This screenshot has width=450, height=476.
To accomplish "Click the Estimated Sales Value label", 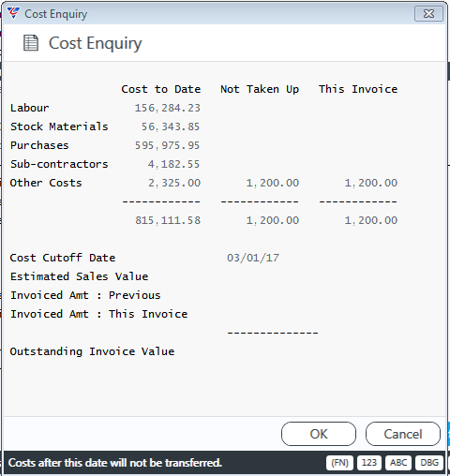I will (79, 276).
